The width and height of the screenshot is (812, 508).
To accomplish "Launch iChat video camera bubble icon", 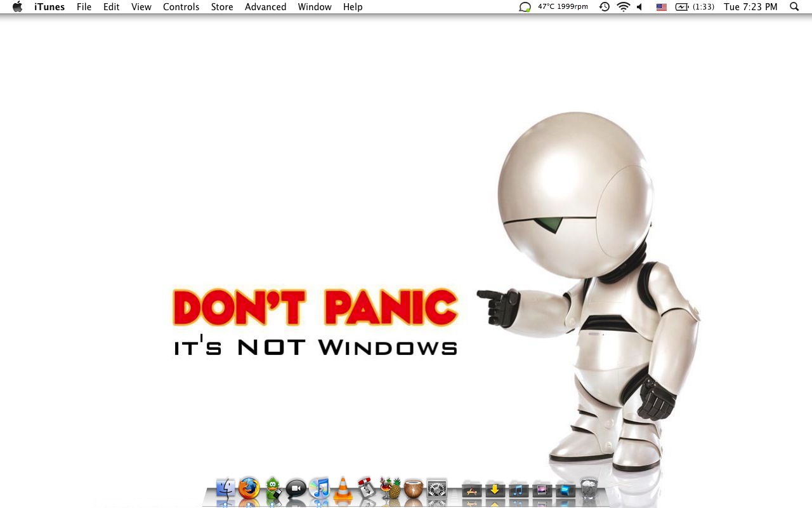I will (x=296, y=488).
